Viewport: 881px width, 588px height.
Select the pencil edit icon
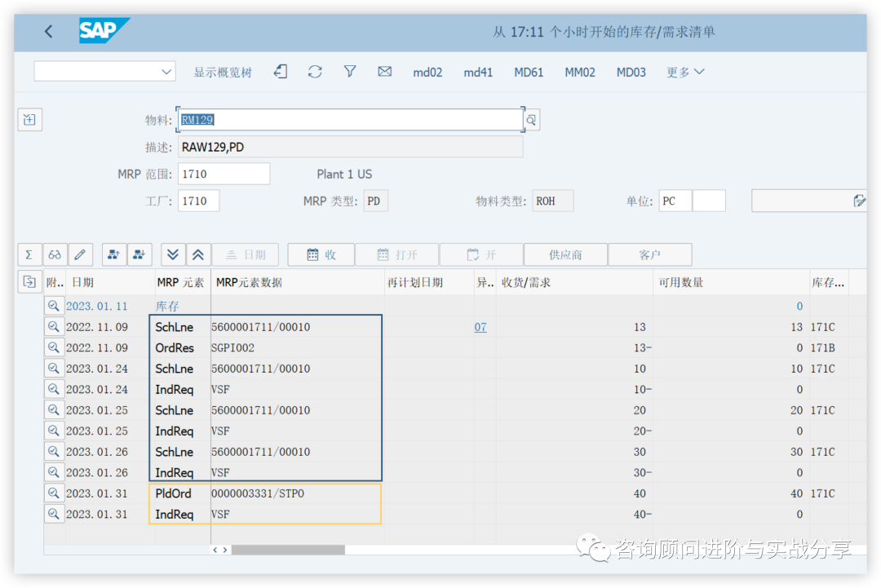pyautogui.click(x=80, y=254)
